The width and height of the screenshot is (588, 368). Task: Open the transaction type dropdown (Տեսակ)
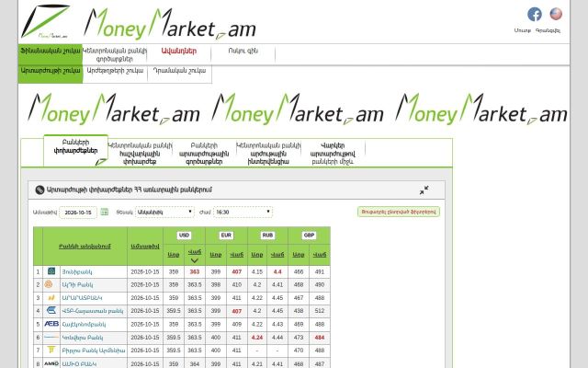point(164,213)
